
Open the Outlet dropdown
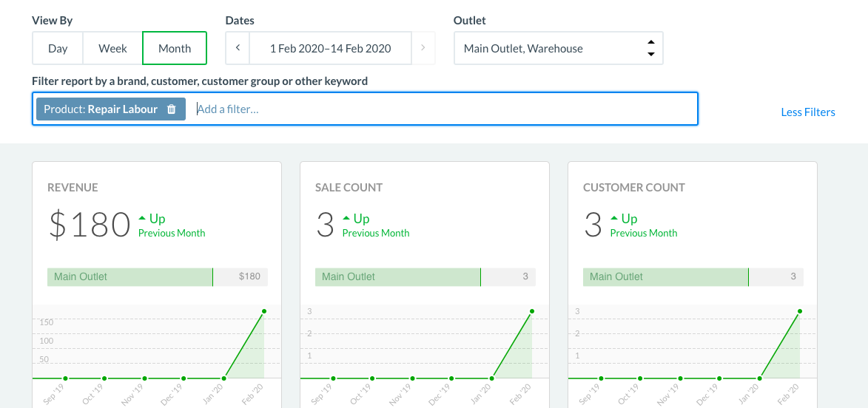click(558, 48)
